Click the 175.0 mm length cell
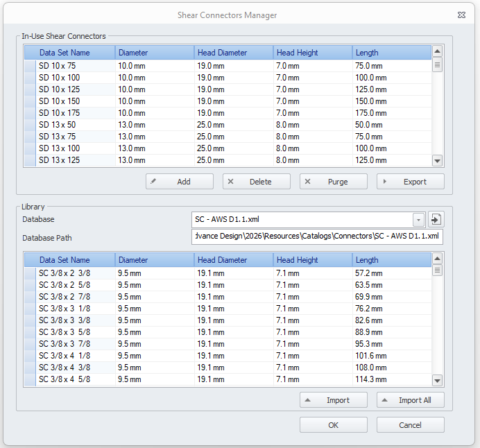Viewport: 480px width, 448px height. click(x=392, y=113)
